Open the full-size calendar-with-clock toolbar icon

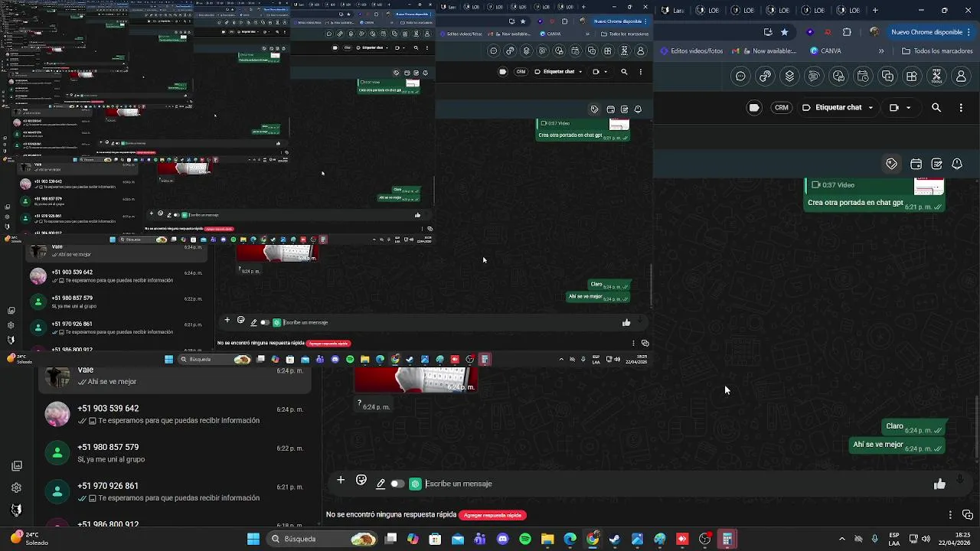point(863,77)
